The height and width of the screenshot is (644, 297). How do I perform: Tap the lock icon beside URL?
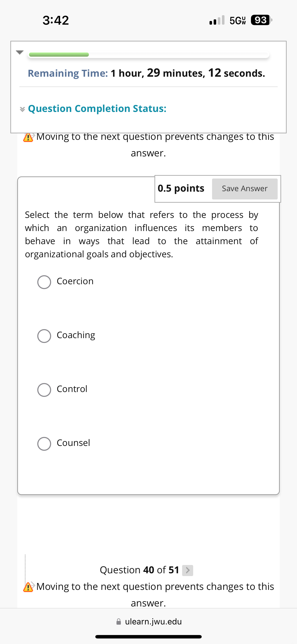tap(119, 622)
